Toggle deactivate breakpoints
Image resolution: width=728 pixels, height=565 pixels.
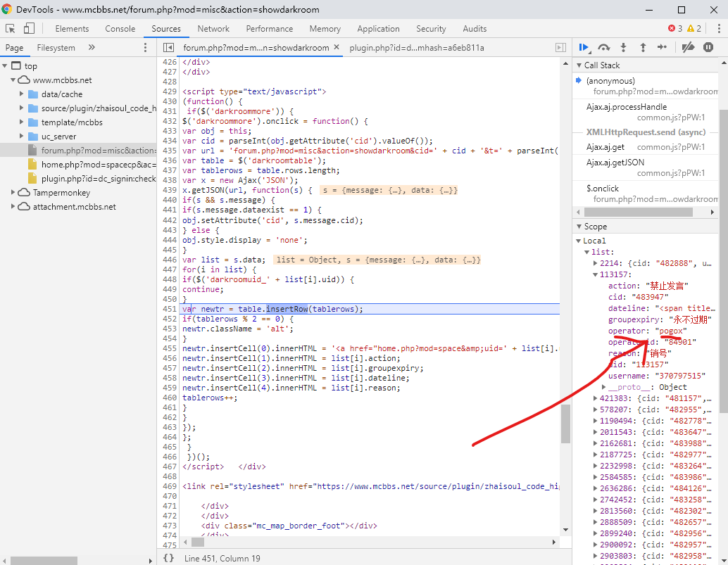tap(689, 47)
